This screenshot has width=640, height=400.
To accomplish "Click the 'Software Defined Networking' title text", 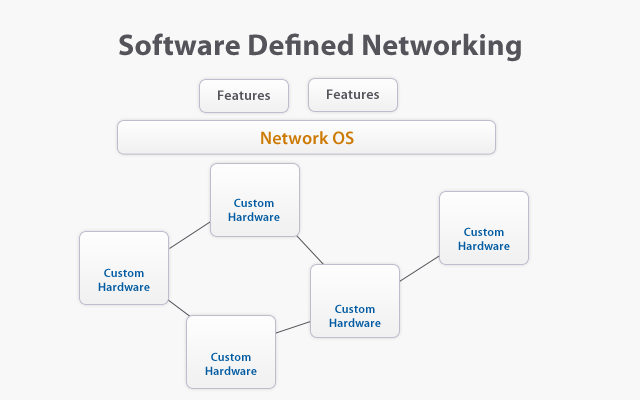I will 320,45.
